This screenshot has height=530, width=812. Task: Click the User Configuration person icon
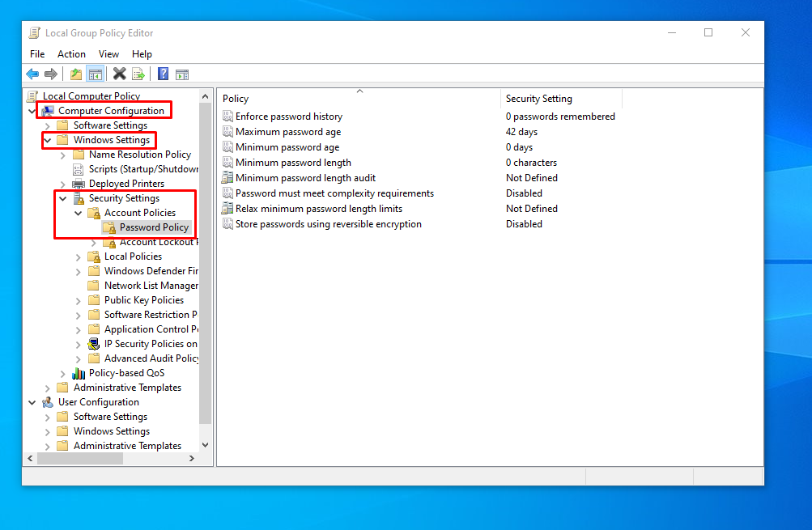pyautogui.click(x=48, y=402)
